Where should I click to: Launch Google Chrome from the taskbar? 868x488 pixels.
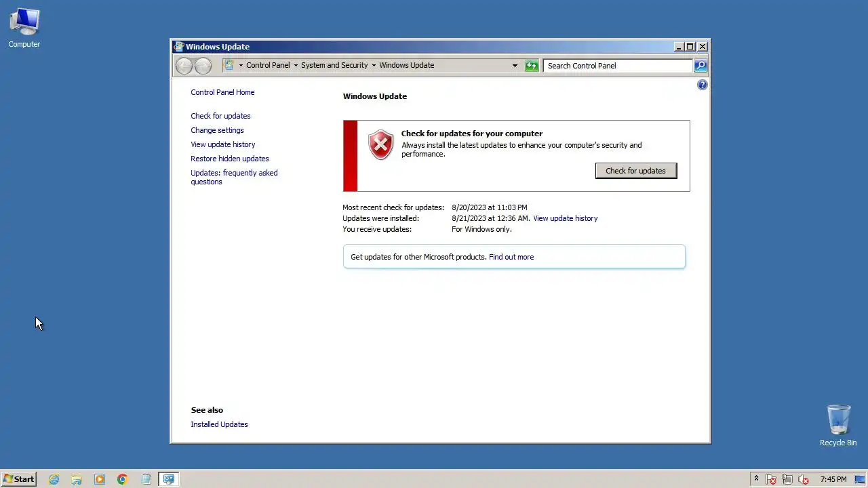click(122, 479)
